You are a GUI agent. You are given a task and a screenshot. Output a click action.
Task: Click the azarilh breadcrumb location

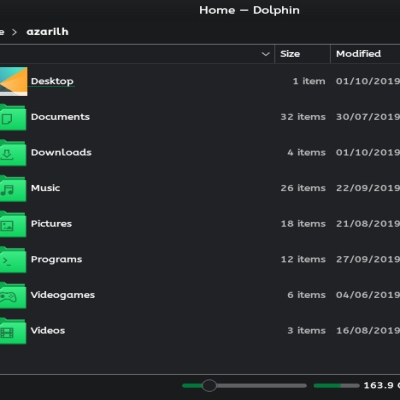[x=47, y=32]
